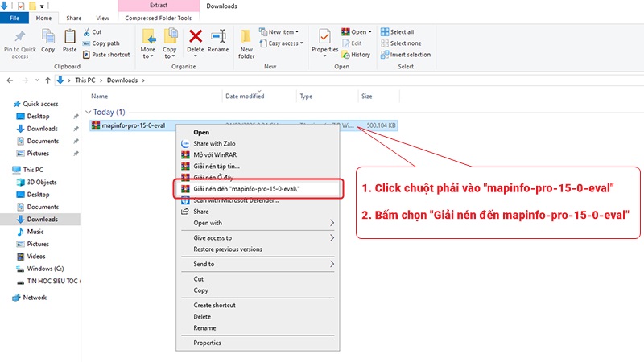
Task: Click Rename in the context menu
Action: pos(258,328)
